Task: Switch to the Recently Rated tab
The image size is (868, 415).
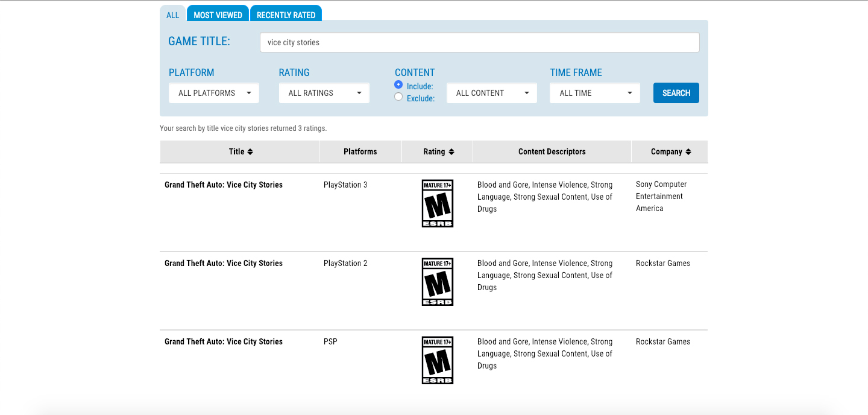Action: (x=286, y=14)
